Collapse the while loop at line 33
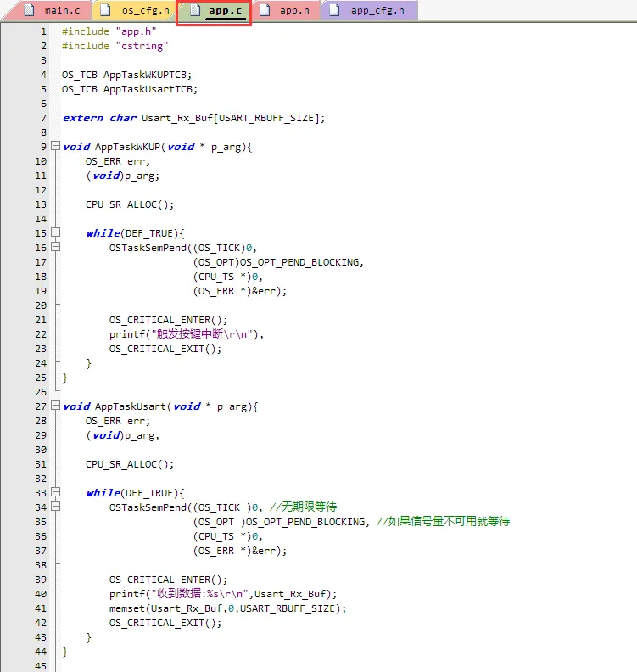This screenshot has width=637, height=672. (x=56, y=493)
